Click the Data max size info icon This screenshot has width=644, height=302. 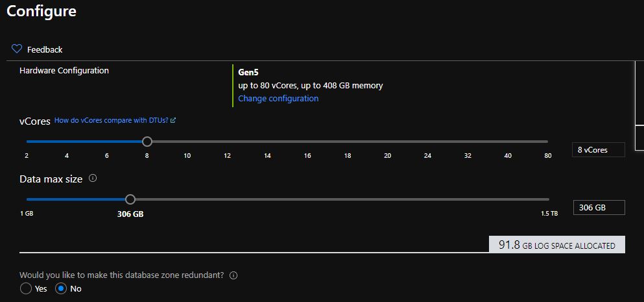(93, 178)
